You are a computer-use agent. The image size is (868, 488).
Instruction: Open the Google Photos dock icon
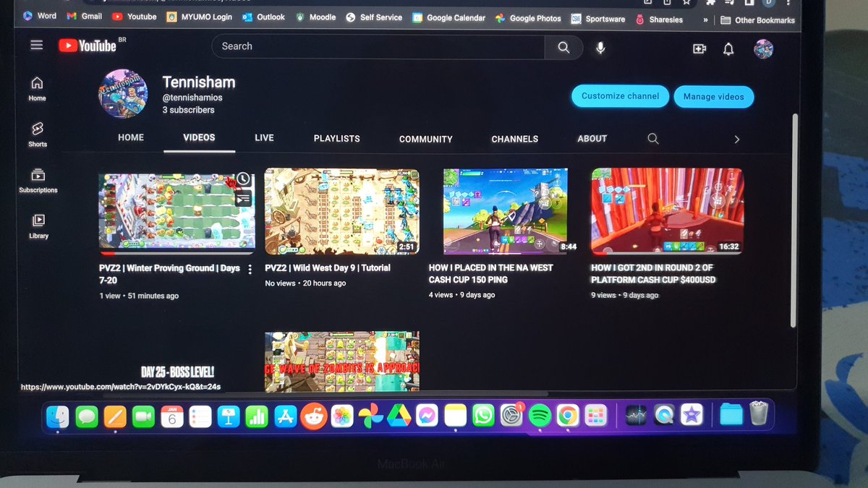coord(370,416)
